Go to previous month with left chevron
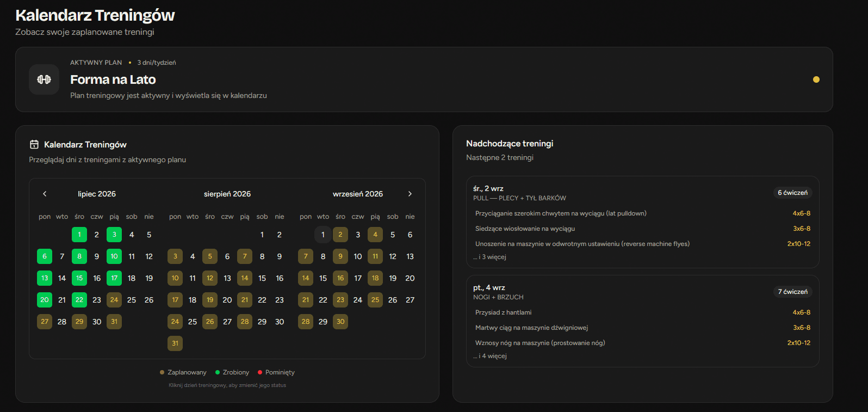868x412 pixels. point(45,194)
